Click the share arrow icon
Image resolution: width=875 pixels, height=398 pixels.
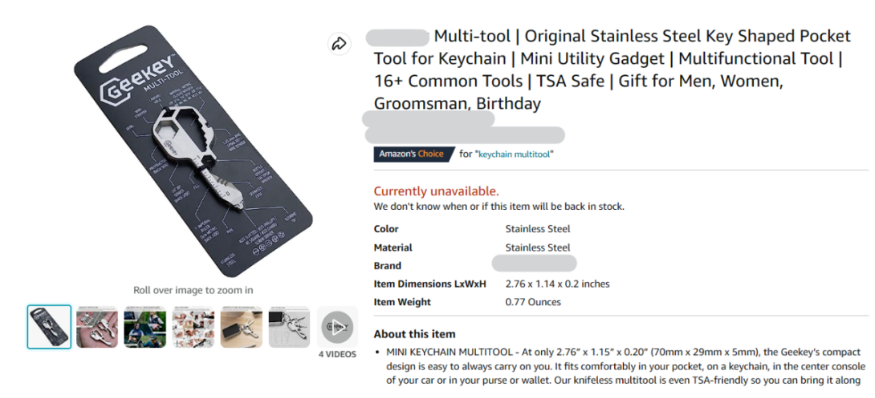click(339, 44)
